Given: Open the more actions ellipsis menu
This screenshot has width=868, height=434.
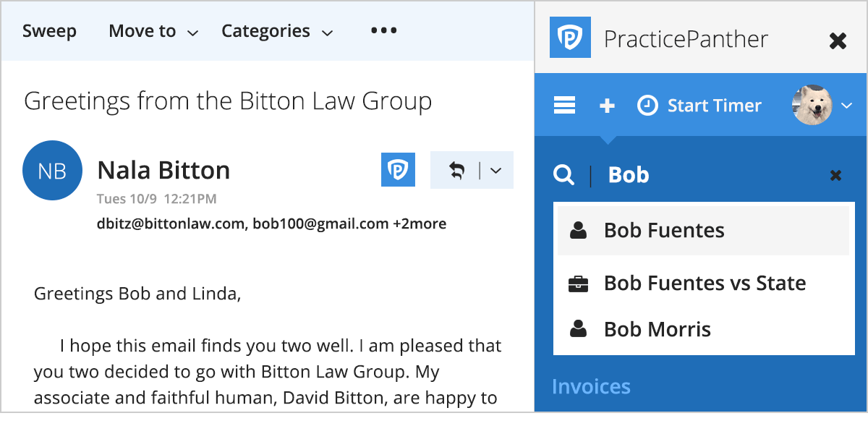Looking at the screenshot, I should (x=383, y=30).
